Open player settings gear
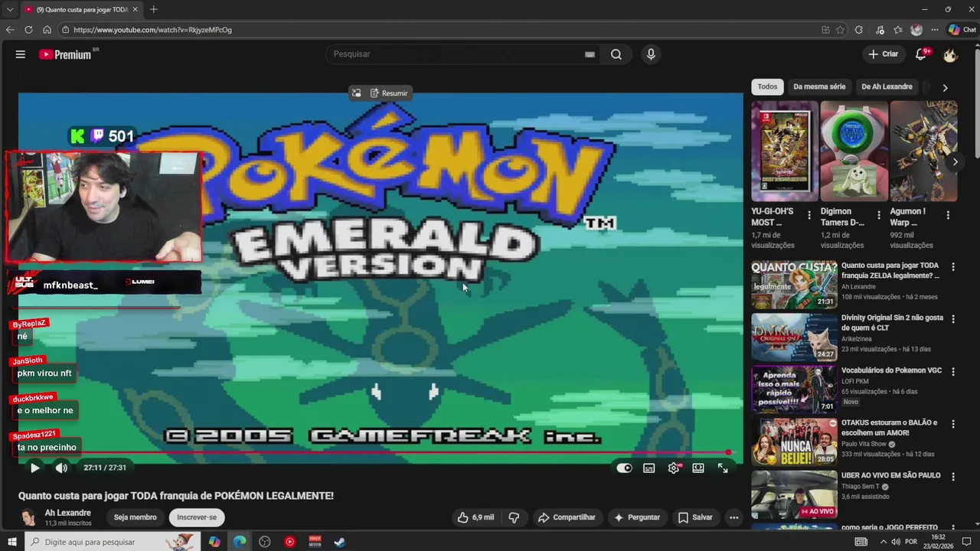980x551 pixels. [674, 468]
